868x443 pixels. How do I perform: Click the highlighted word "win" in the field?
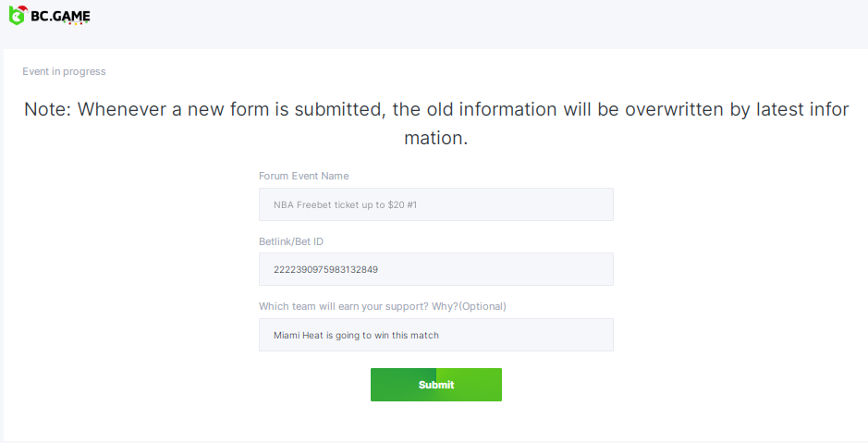point(381,335)
